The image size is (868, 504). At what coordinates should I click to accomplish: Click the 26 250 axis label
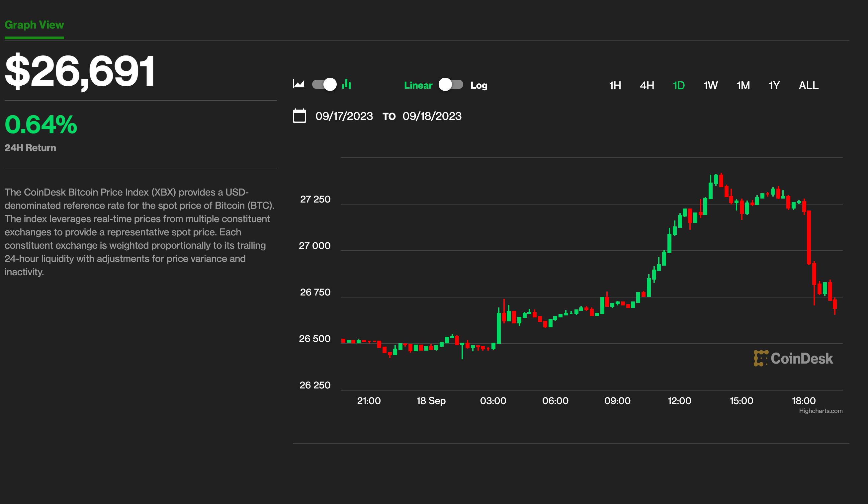click(x=315, y=385)
